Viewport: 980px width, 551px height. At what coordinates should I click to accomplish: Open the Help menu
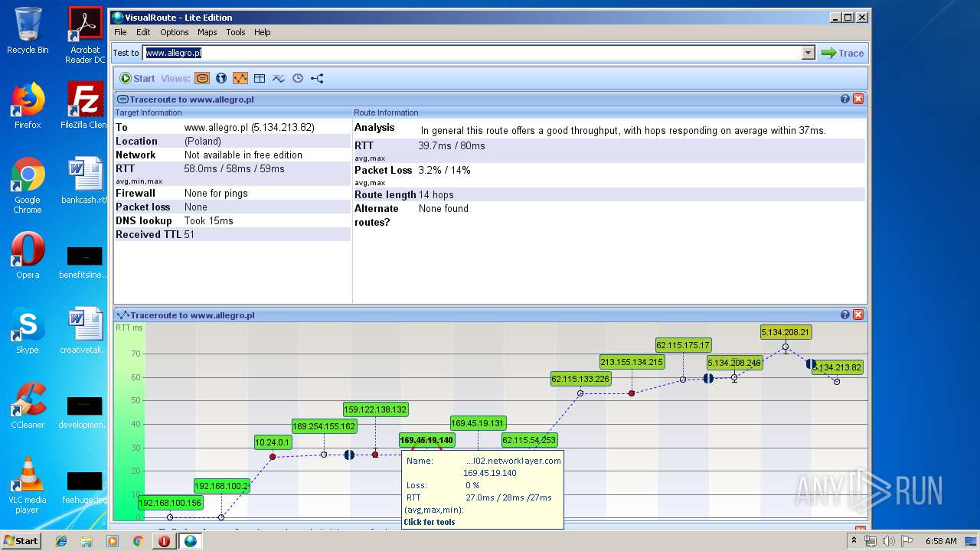coord(263,32)
